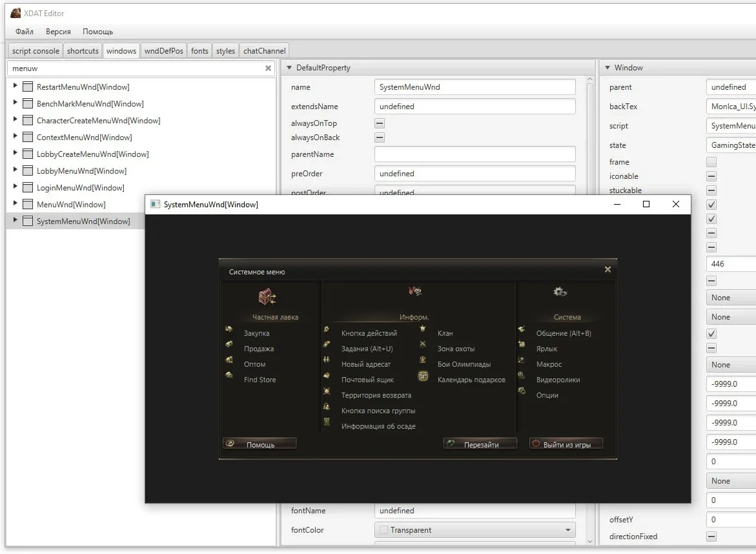Click the icon beside Кнопка действий
Viewport: 756px width, 554px height.
pyautogui.click(x=327, y=329)
